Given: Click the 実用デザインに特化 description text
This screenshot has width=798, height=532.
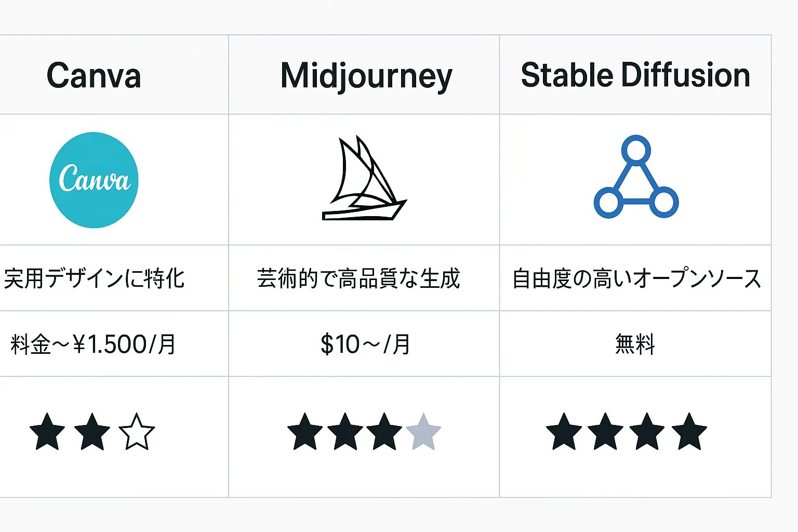Looking at the screenshot, I should (x=94, y=278).
